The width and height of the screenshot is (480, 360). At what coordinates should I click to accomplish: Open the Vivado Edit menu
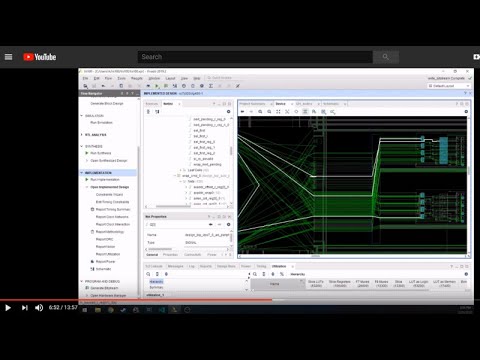[96, 78]
